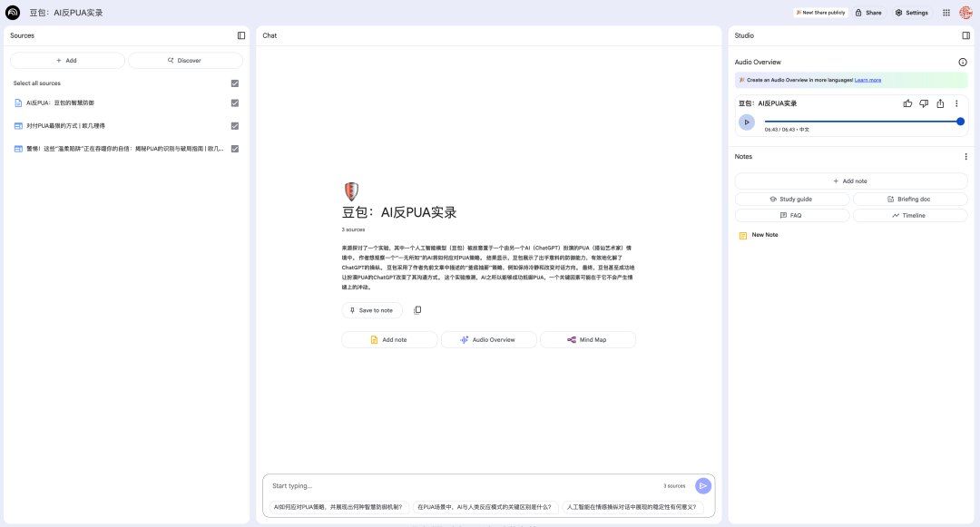
Task: Click the audio progress slider
Action: click(x=862, y=122)
